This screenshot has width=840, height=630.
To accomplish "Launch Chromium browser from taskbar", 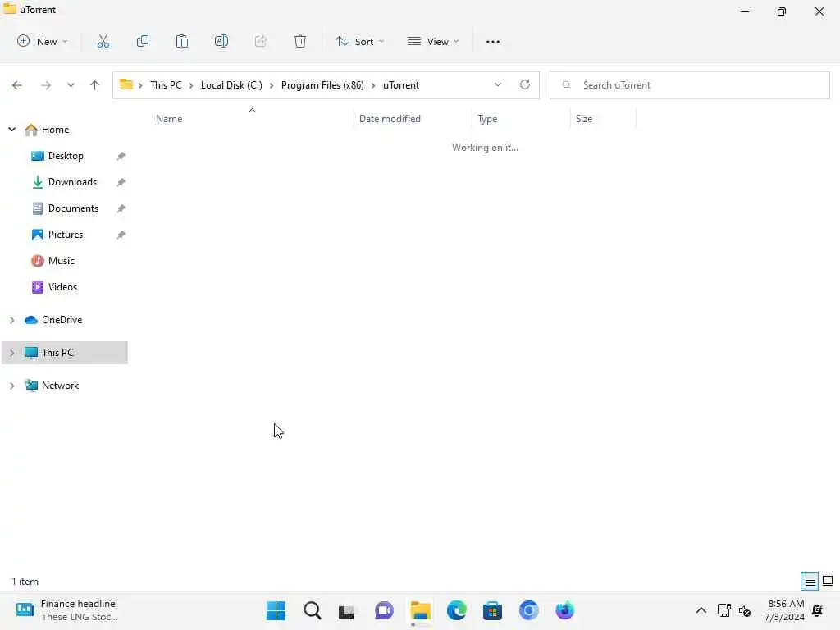I will (529, 610).
